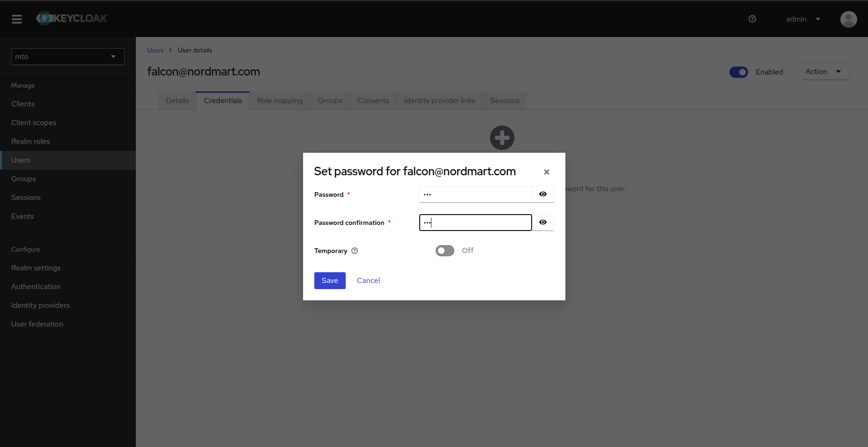Image resolution: width=868 pixels, height=447 pixels.
Task: Show the Password confirmation value
Action: tap(543, 222)
